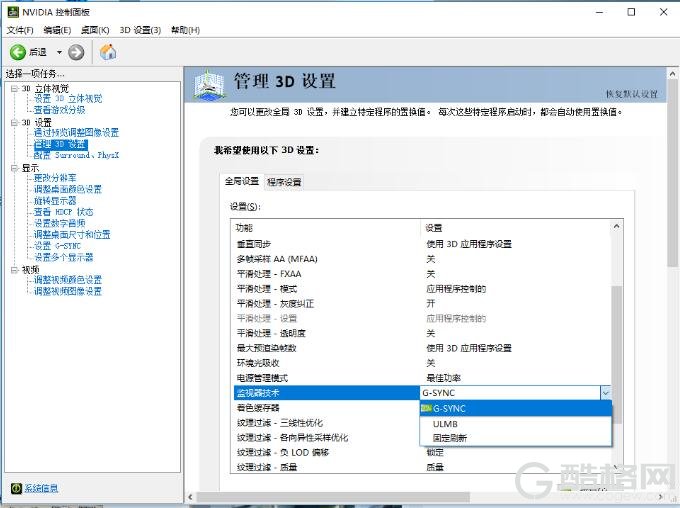This screenshot has height=508, width=680.
Task: Open 旋转显示器 task
Action: pos(55,200)
